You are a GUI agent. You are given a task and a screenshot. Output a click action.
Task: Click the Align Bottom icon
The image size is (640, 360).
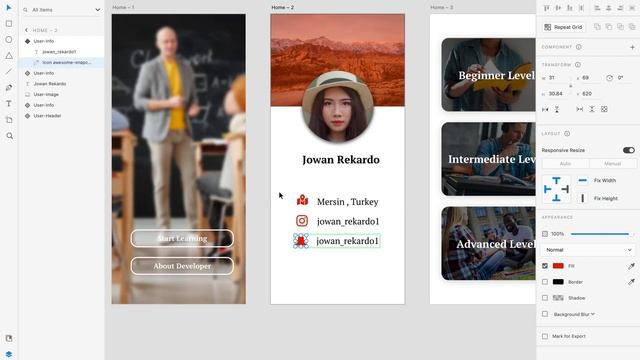(x=569, y=8)
